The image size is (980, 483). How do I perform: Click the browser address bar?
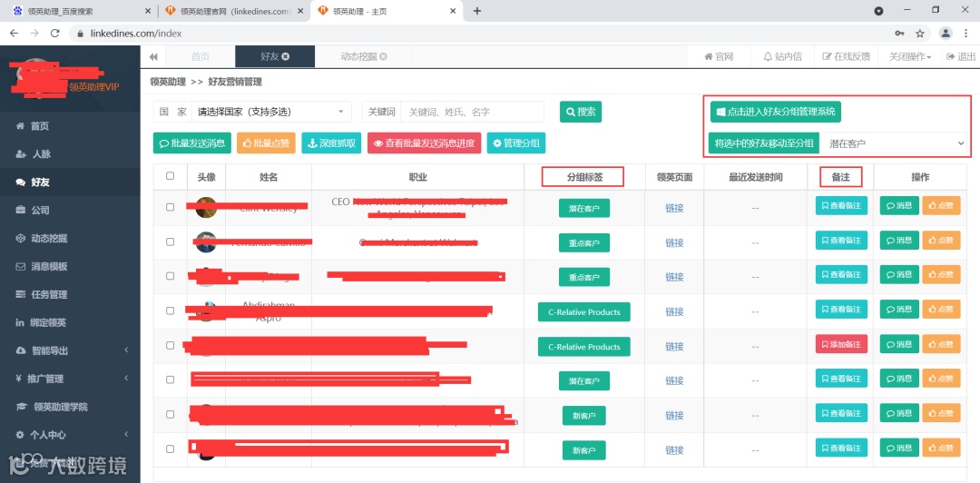(481, 34)
